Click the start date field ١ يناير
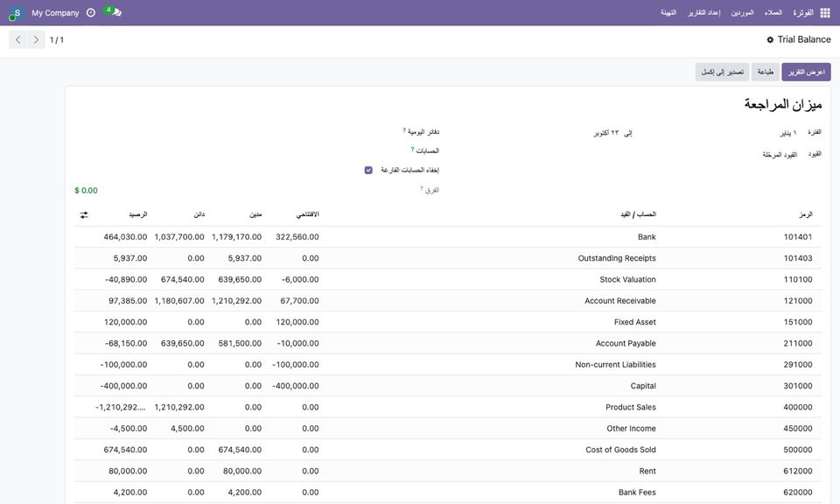 pos(787,133)
